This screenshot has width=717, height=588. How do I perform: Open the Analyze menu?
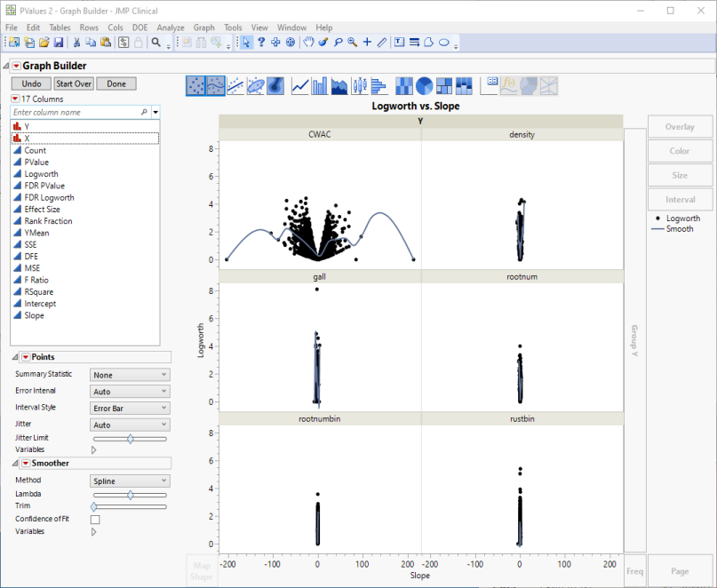(171, 28)
